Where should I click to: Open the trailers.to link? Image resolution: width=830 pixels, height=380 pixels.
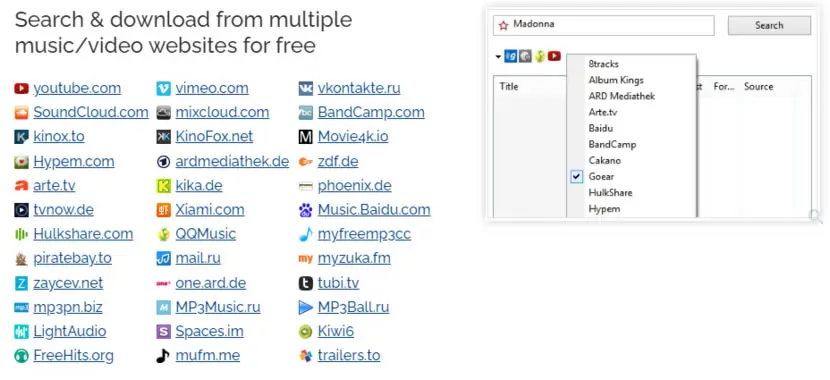click(x=349, y=356)
